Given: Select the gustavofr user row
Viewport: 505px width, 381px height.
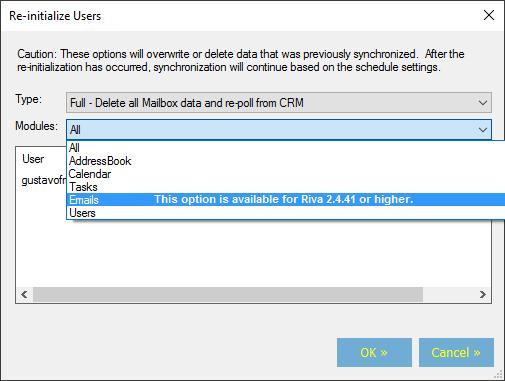Looking at the screenshot, I should [44, 180].
